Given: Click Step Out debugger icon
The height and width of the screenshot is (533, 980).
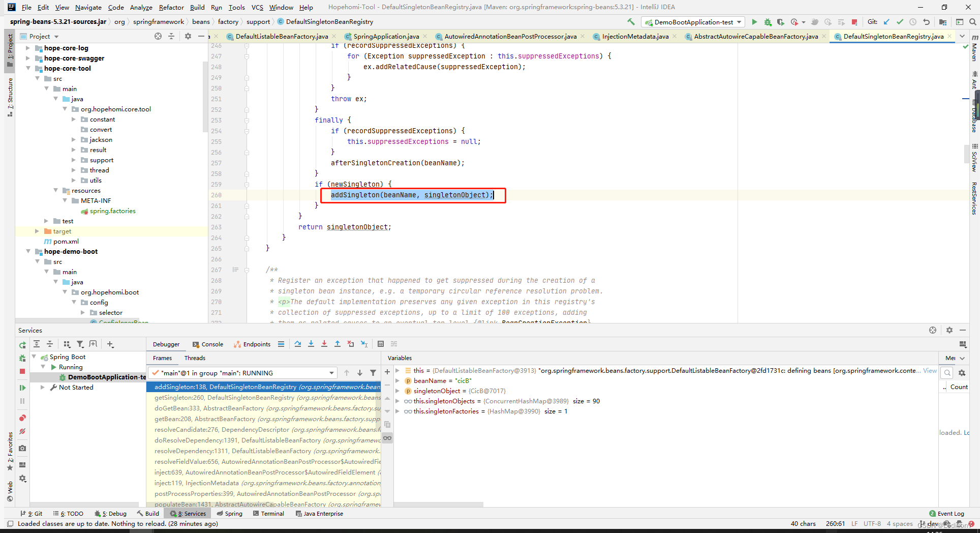Looking at the screenshot, I should point(338,344).
